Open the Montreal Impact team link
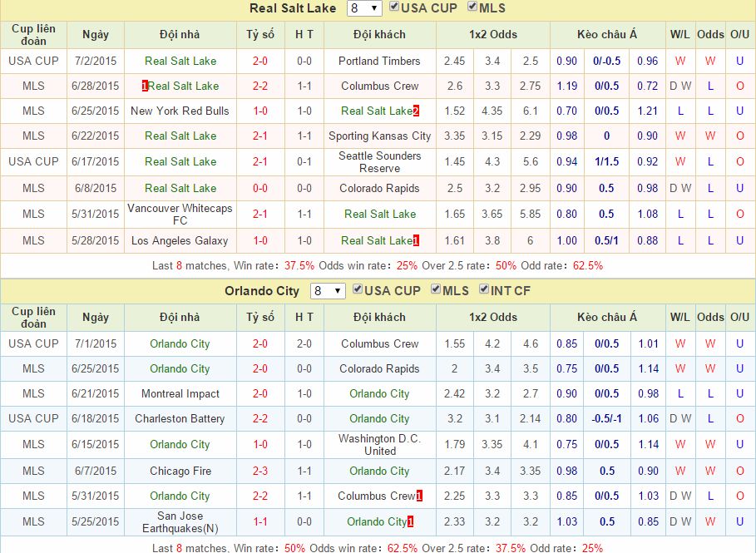Image resolution: width=756 pixels, height=553 pixels. pyautogui.click(x=180, y=394)
